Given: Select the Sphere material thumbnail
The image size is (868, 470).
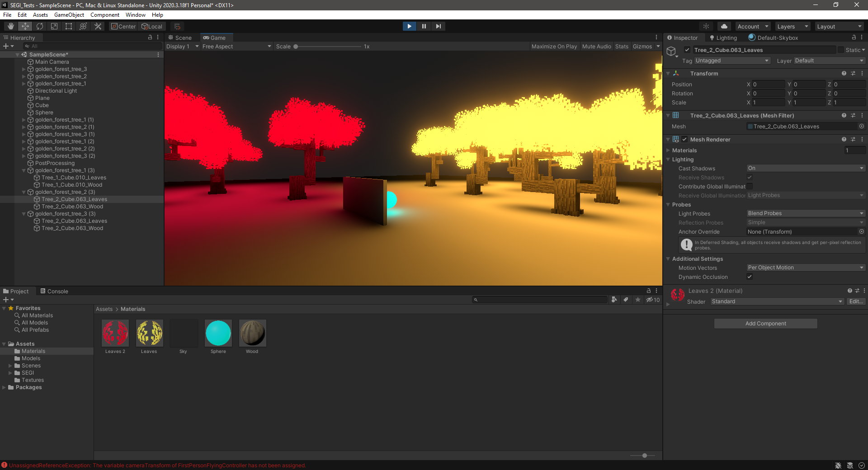Looking at the screenshot, I should click(x=218, y=333).
